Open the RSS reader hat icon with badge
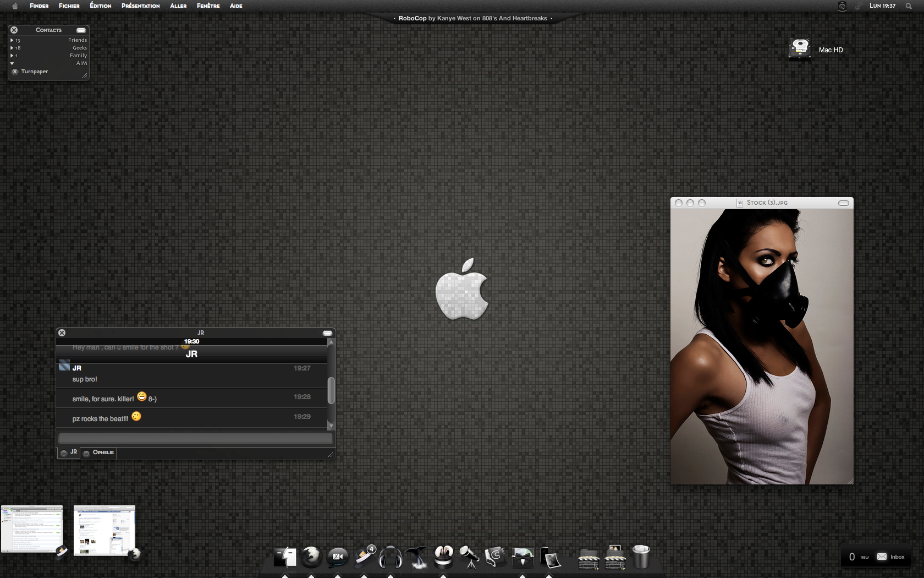 [x=365, y=556]
